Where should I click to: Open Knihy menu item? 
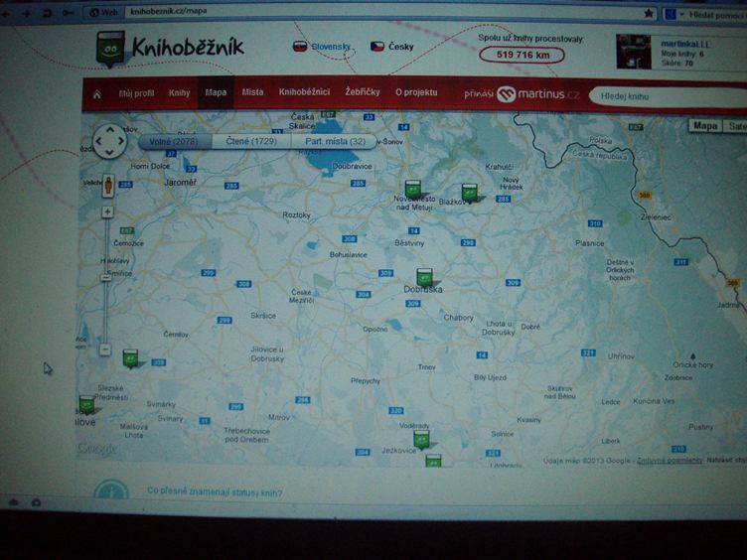coord(179,93)
